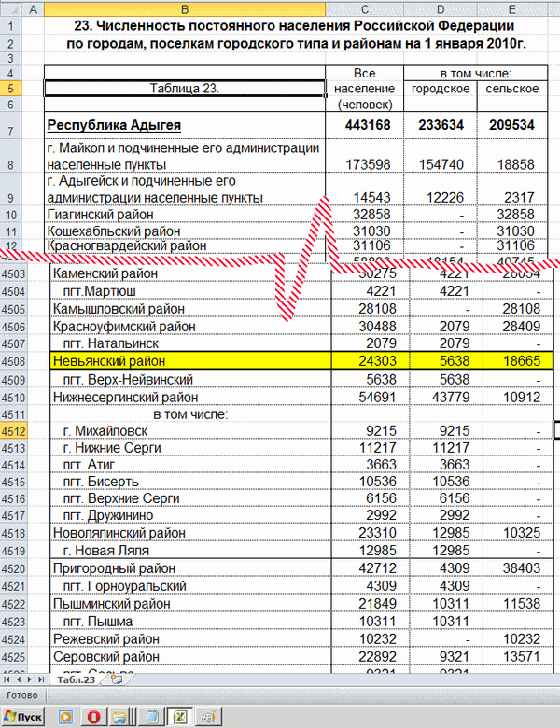560x728 pixels.
Task: Click the Майкоп total value 173598
Action: 365,156
